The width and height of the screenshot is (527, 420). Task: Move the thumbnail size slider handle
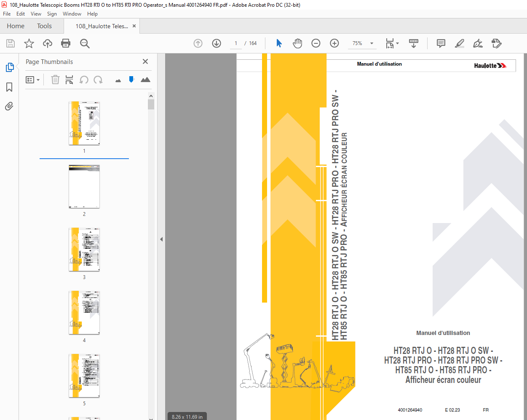coord(131,79)
